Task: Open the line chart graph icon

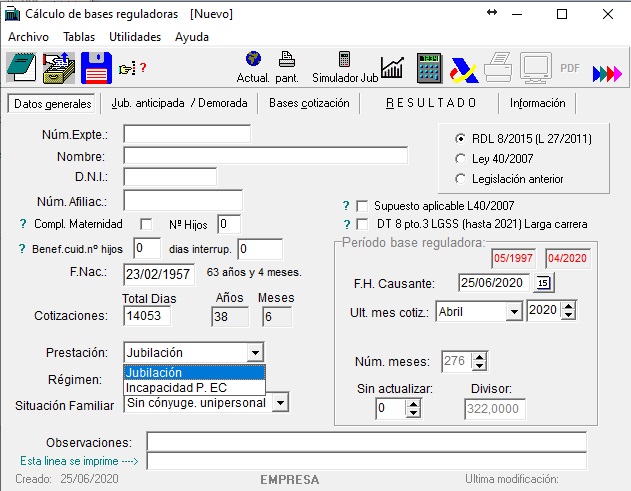Action: pos(392,68)
